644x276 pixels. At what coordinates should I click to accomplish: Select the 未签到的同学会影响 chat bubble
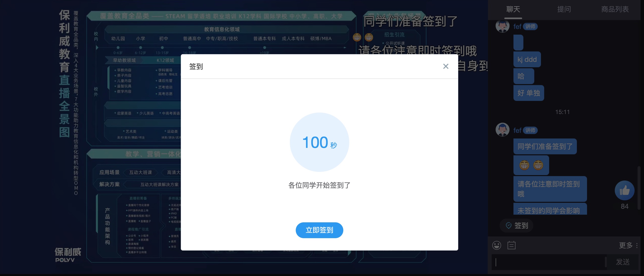550,209
